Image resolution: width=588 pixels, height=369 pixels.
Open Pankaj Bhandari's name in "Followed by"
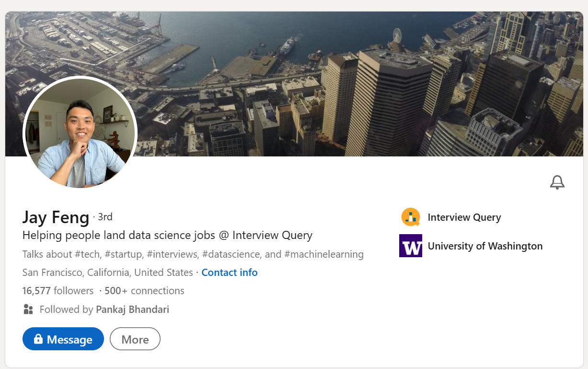click(132, 309)
